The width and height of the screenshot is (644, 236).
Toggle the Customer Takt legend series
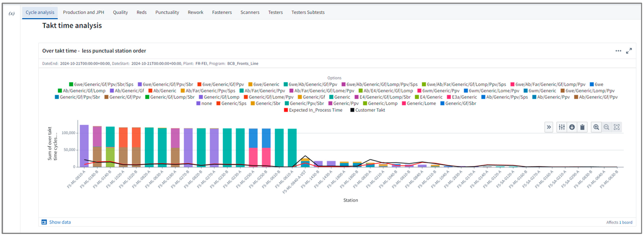tap(367, 110)
